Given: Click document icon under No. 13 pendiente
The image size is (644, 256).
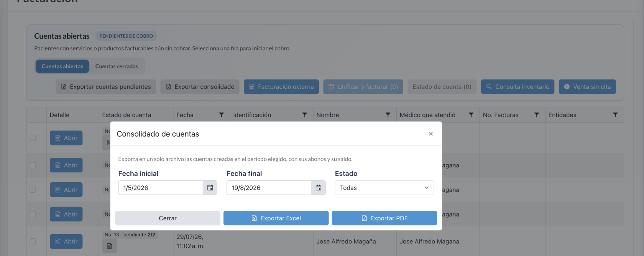Looking at the screenshot, I should click(109, 246).
